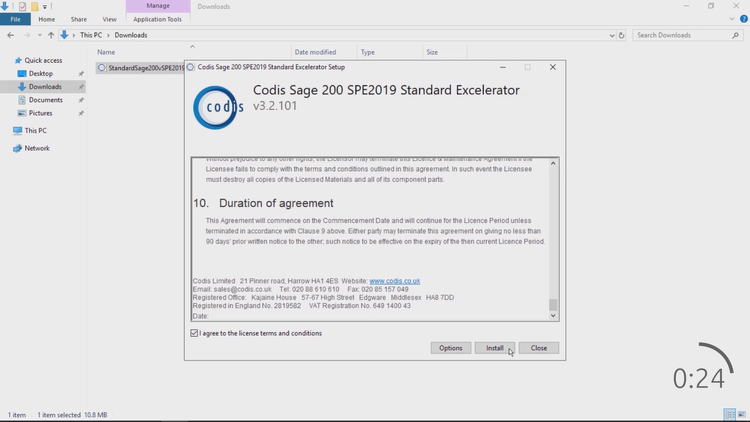Viewport: 750px width, 422px height.
Task: Click the pin icon next to Desktop
Action: pos(81,74)
